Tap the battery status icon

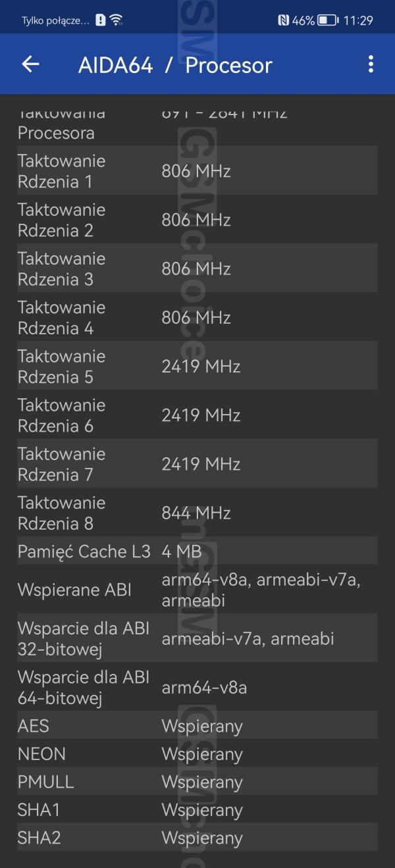point(327,20)
